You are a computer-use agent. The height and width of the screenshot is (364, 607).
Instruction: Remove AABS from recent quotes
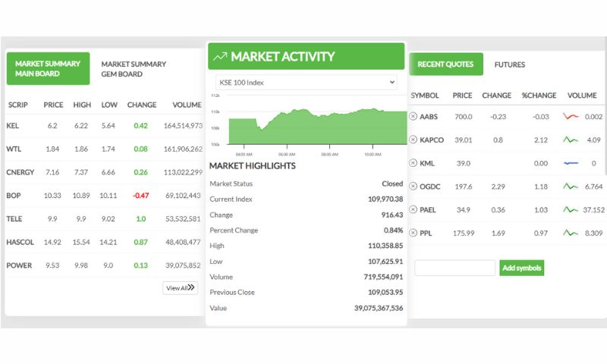413,117
